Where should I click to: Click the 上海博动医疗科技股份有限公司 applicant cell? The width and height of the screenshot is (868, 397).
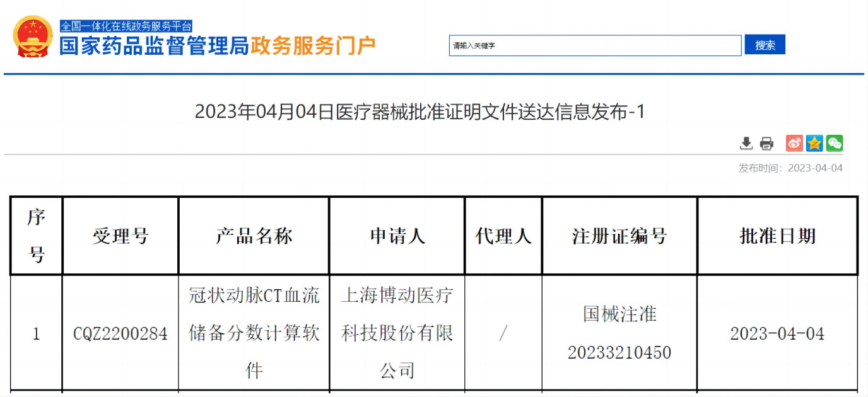(x=397, y=333)
